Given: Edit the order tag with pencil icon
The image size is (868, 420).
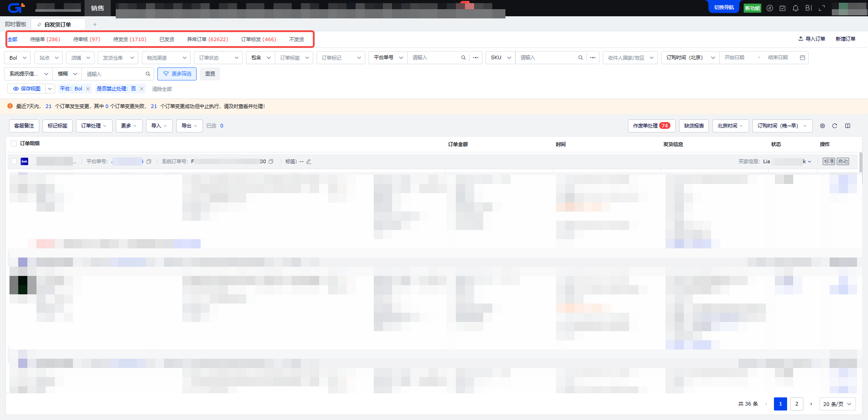Looking at the screenshot, I should [309, 161].
